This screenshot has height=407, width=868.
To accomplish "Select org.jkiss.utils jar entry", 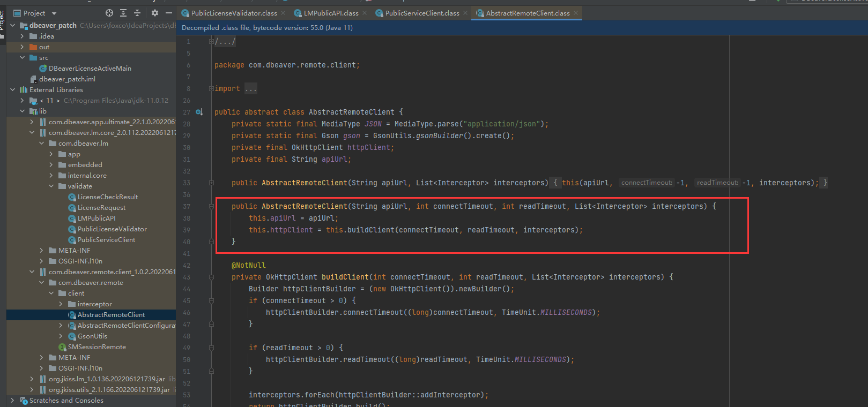I will pyautogui.click(x=109, y=389).
